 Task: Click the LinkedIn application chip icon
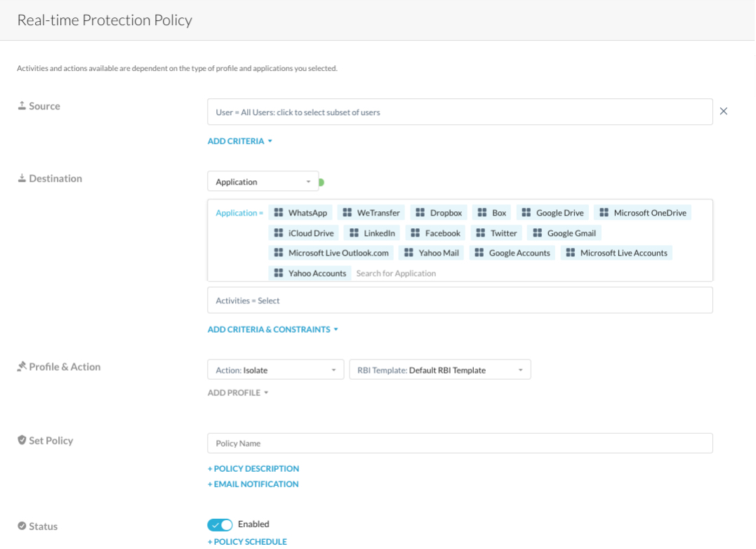(354, 233)
